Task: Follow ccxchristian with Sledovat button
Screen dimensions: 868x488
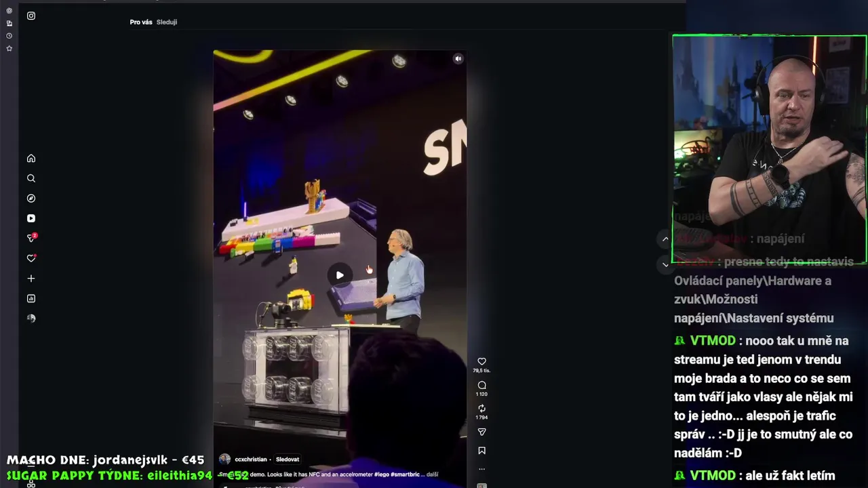Action: tap(288, 459)
